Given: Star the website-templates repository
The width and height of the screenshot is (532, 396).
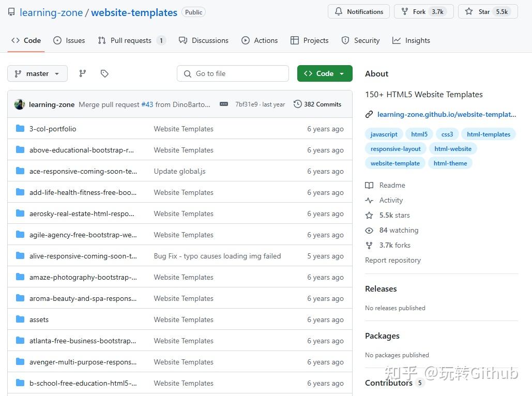Looking at the screenshot, I should coord(488,11).
